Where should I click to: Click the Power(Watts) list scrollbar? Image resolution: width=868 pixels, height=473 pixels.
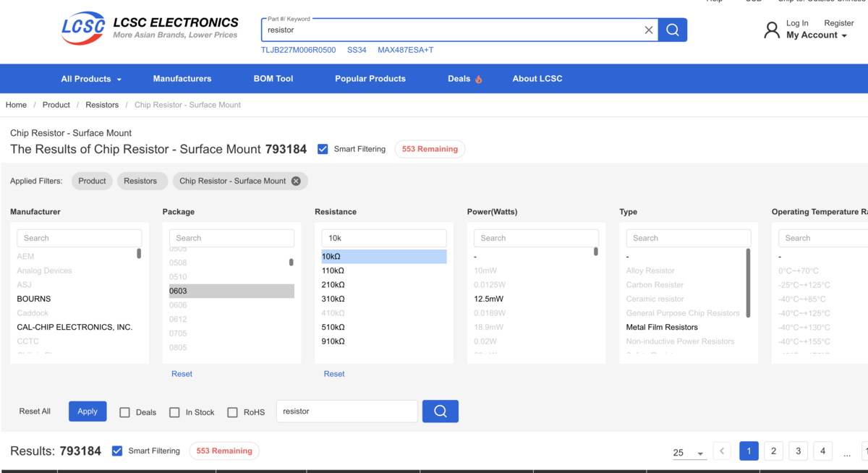[x=596, y=252]
